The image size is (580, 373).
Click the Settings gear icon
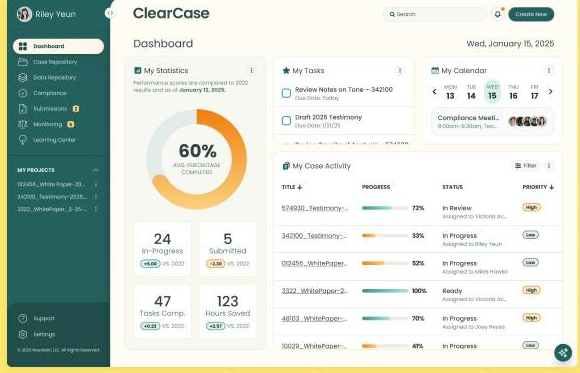[23, 334]
